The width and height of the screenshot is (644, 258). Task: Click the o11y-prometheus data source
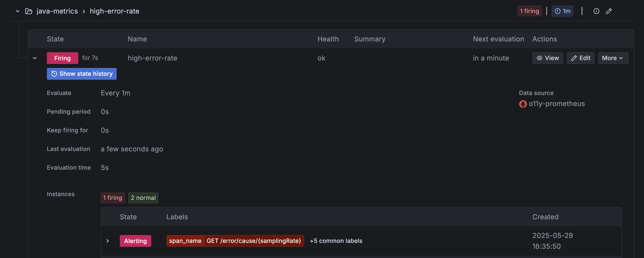coord(557,104)
